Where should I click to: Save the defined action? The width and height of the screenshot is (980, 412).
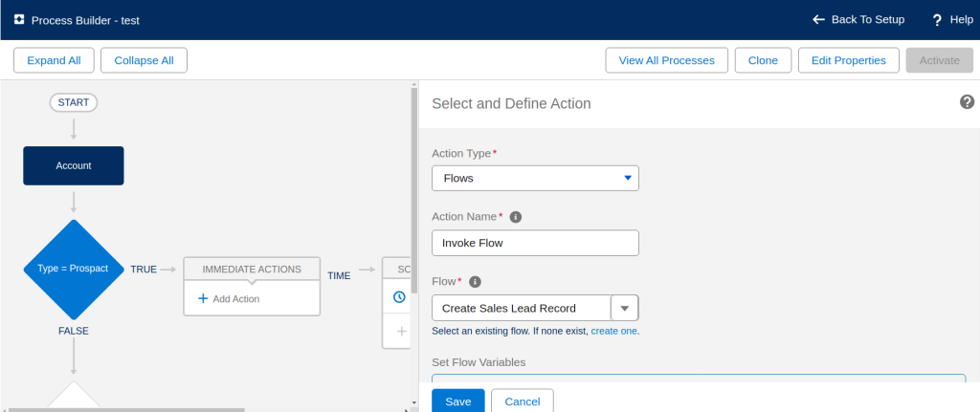pyautogui.click(x=458, y=401)
